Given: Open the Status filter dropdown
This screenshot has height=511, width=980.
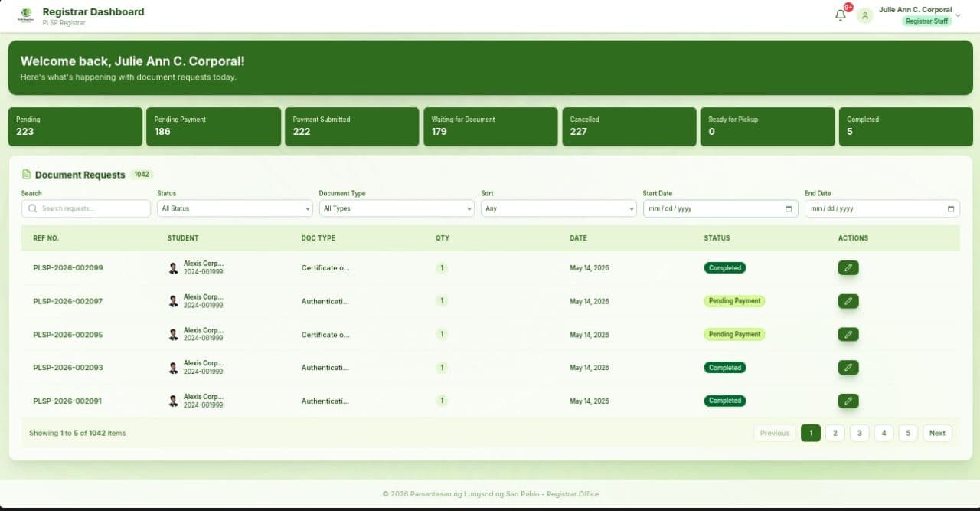Looking at the screenshot, I should tap(235, 208).
